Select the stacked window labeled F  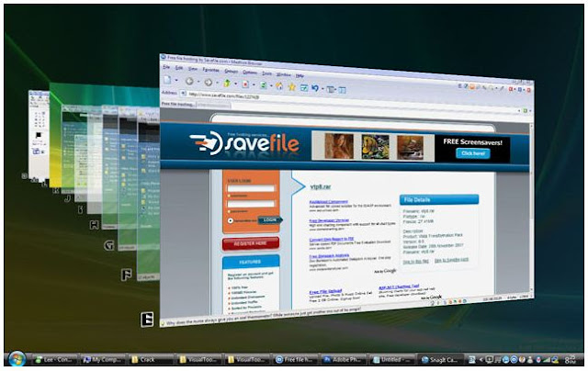pyautogui.click(x=148, y=195)
